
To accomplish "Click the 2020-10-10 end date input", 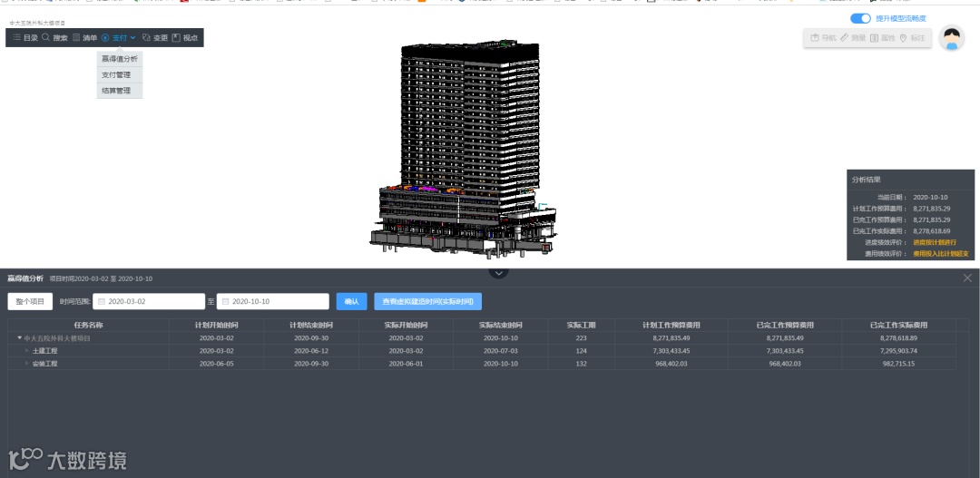I will pyautogui.click(x=272, y=301).
